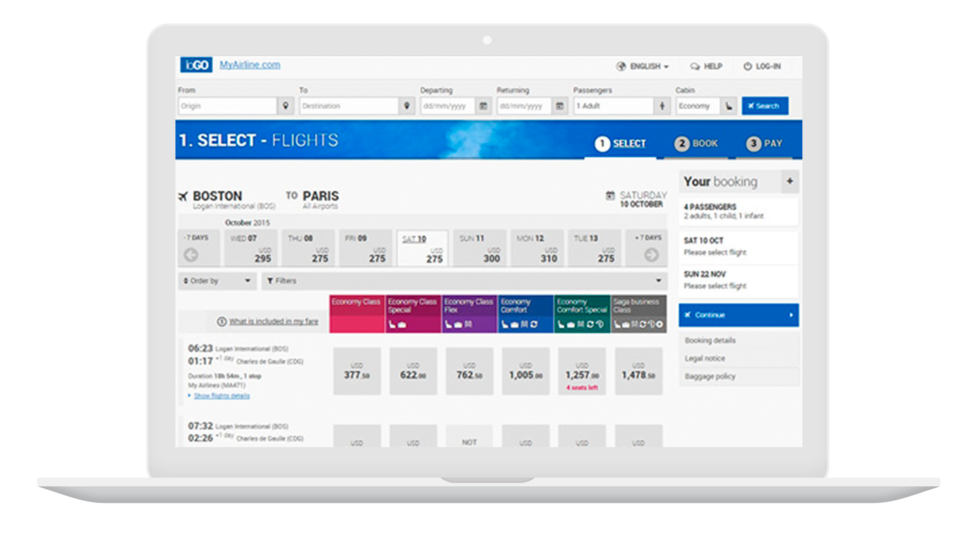Viewport: 980px width, 536px height.
Task: Select the SAT 10 date cell
Action: (423, 248)
